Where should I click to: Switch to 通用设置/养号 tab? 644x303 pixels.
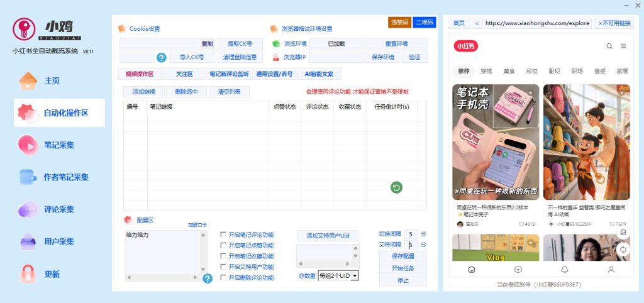[274, 74]
